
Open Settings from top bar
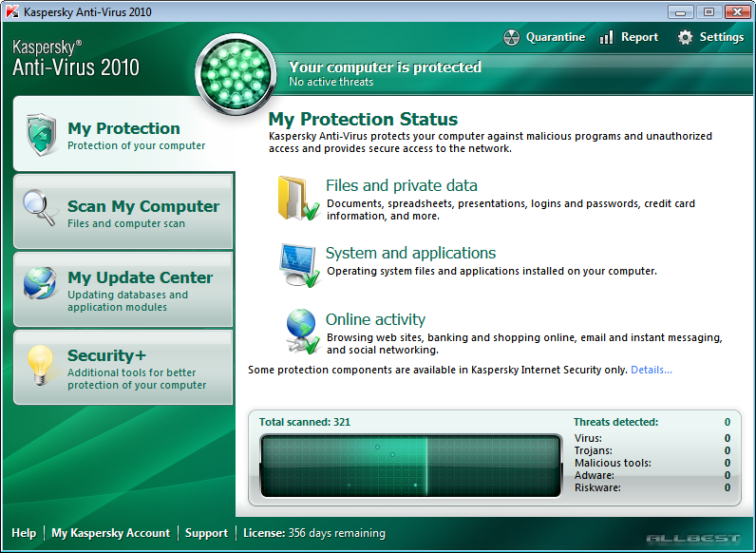click(x=721, y=37)
